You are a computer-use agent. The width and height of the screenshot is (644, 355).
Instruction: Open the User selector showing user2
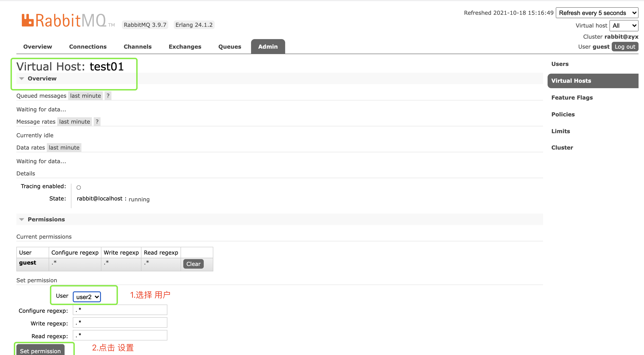(87, 297)
